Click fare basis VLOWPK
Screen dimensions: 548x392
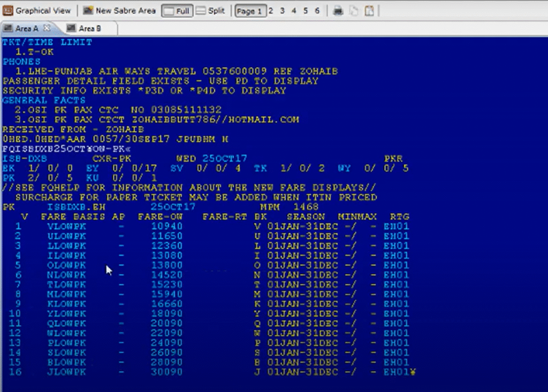[66, 227]
